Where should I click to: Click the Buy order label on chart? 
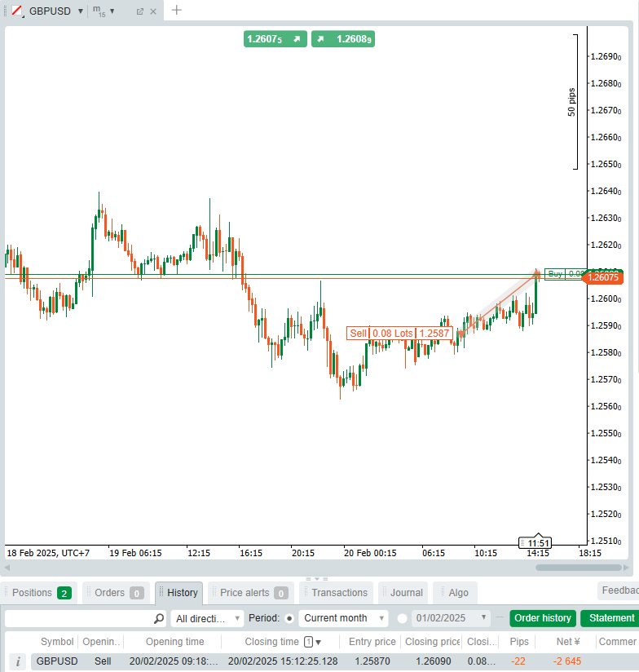tap(566, 274)
